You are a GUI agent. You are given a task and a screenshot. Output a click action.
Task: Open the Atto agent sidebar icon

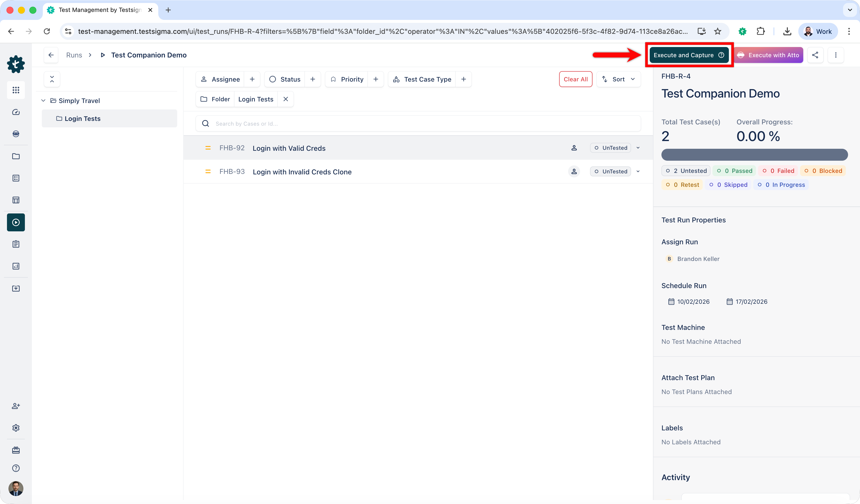16,134
